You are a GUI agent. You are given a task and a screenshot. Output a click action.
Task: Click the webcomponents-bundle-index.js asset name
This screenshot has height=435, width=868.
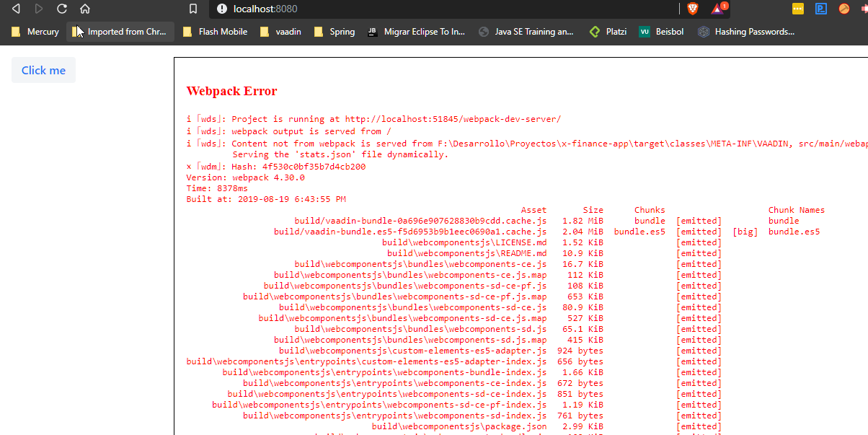[384, 372]
